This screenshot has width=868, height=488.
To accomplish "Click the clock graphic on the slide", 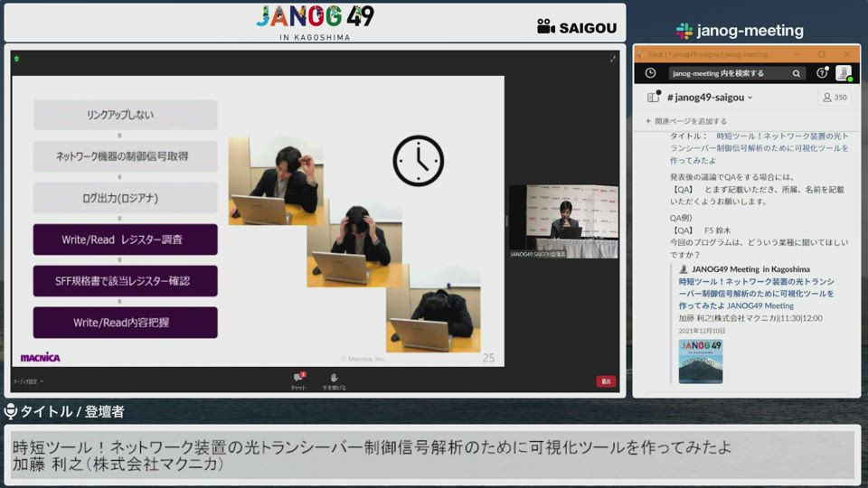I will click(418, 161).
